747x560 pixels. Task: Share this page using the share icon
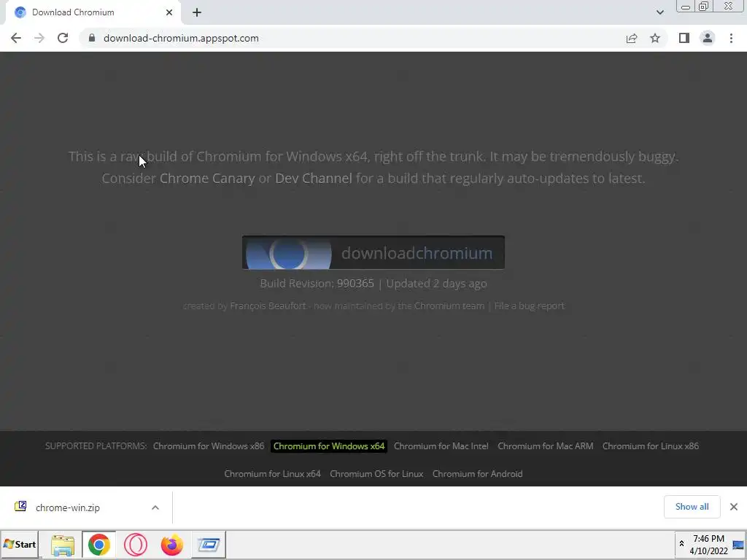[632, 38]
